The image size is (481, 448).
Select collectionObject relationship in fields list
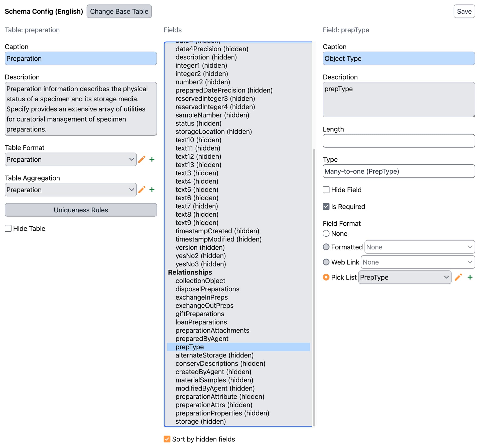[x=200, y=281]
